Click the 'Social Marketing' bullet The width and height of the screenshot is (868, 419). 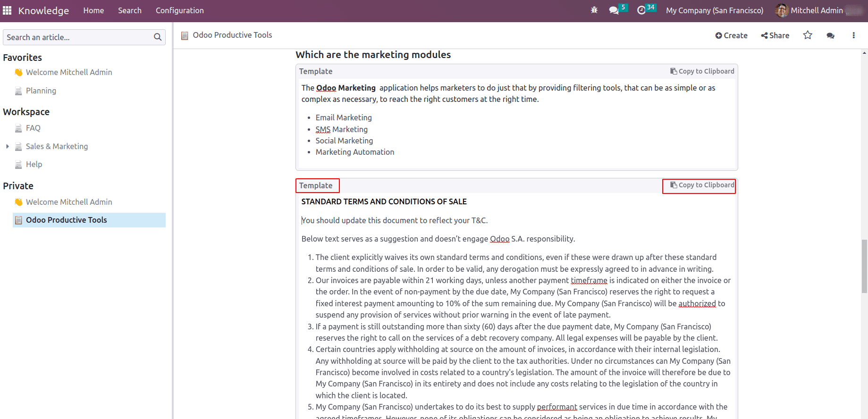344,141
